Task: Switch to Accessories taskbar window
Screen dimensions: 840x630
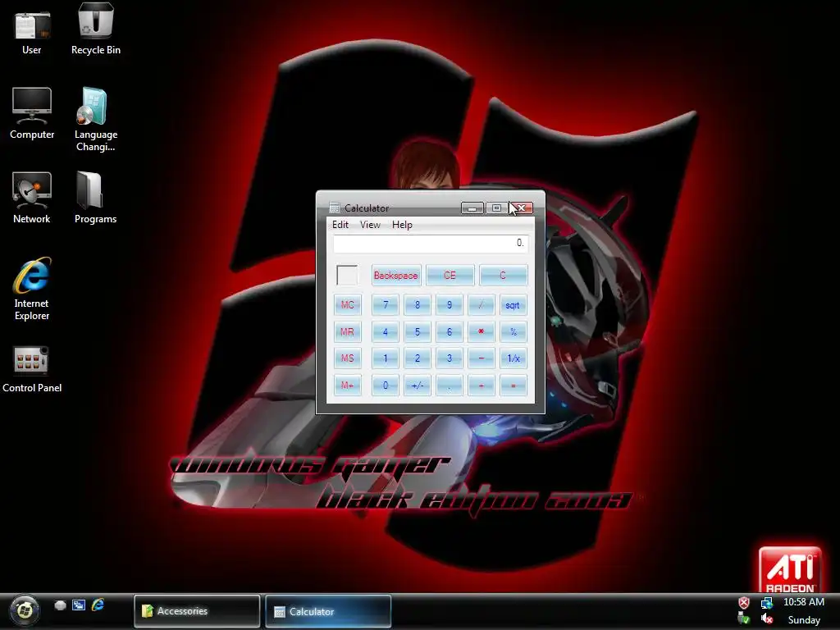Action: point(197,610)
